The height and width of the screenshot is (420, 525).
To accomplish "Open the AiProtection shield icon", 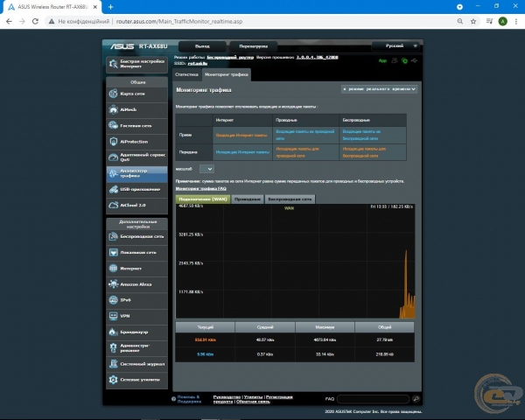I will pos(113,142).
